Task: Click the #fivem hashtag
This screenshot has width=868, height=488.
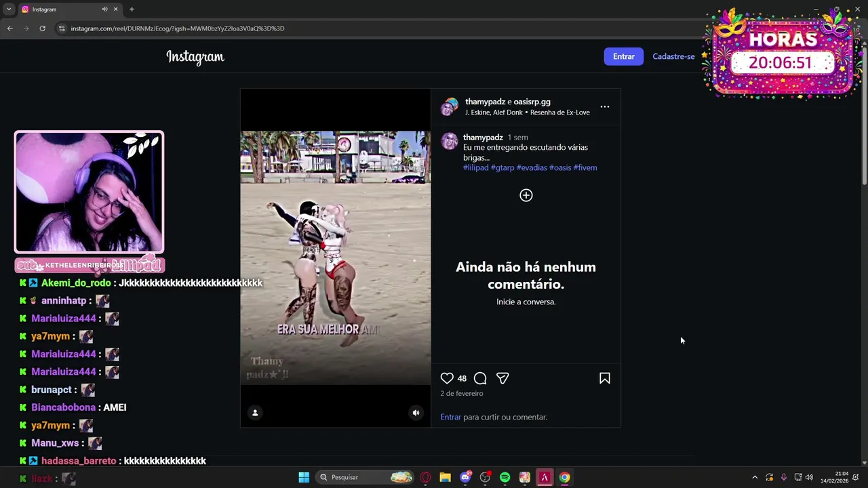Action: click(x=585, y=167)
